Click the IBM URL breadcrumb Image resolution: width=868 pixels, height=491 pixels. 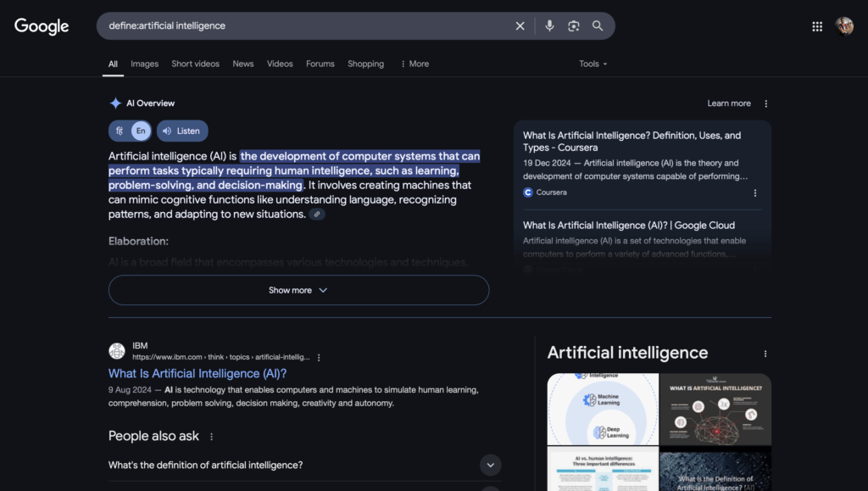(221, 358)
